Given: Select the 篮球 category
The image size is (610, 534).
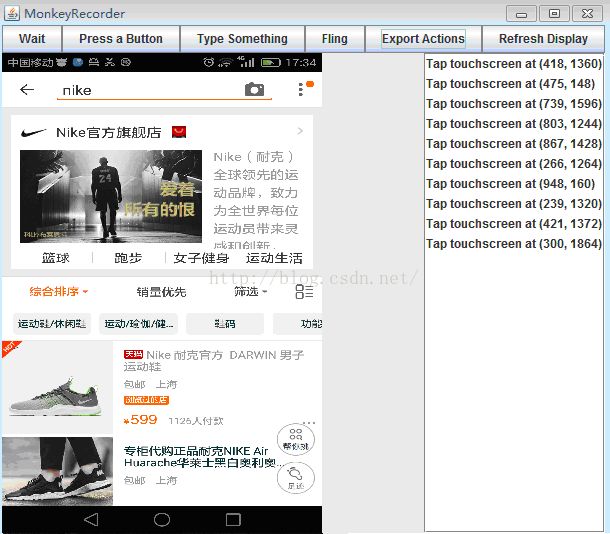Looking at the screenshot, I should click(56, 258).
